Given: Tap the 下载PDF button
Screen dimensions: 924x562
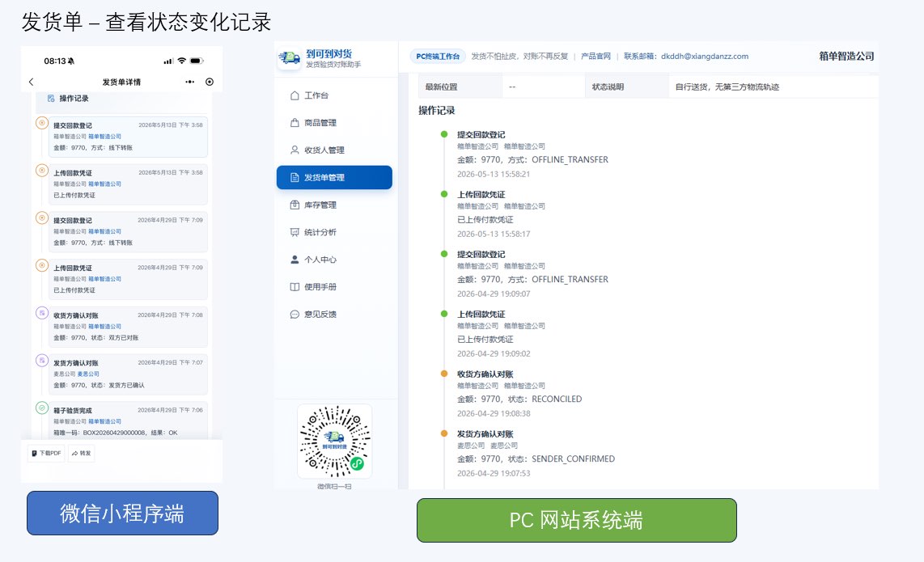Looking at the screenshot, I should pyautogui.click(x=46, y=453).
